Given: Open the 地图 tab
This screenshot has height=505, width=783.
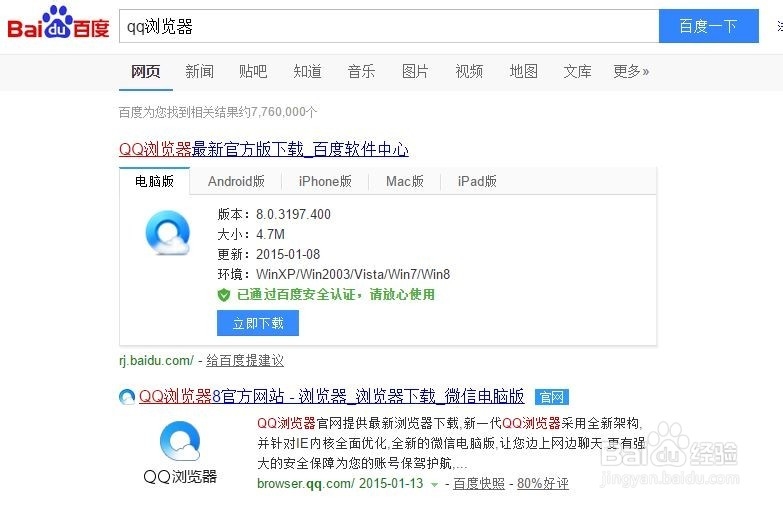Looking at the screenshot, I should pos(523,71).
